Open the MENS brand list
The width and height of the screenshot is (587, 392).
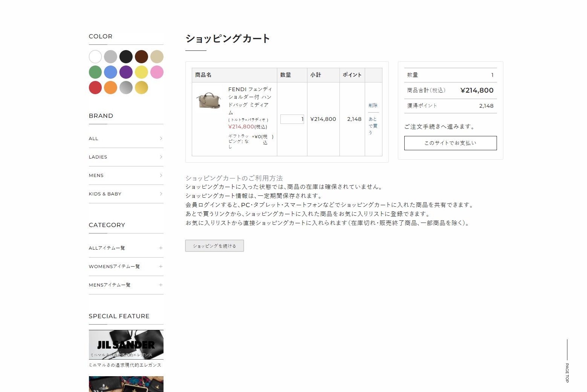click(126, 175)
